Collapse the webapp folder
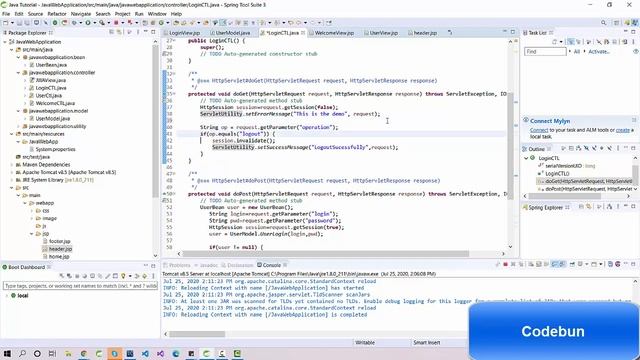This screenshot has height=360, width=640. [25, 203]
